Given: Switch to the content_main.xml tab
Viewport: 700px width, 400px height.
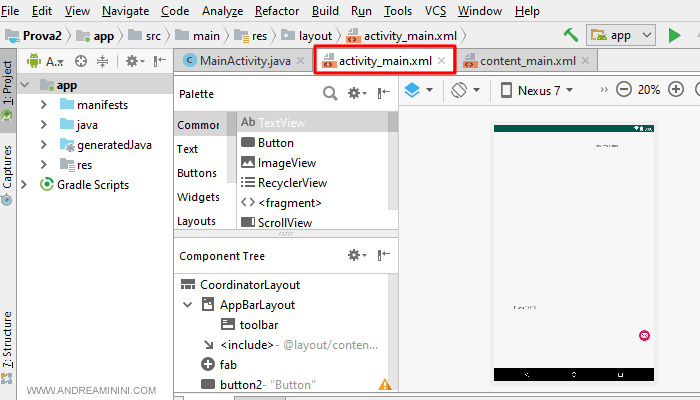Looking at the screenshot, I should click(527, 61).
